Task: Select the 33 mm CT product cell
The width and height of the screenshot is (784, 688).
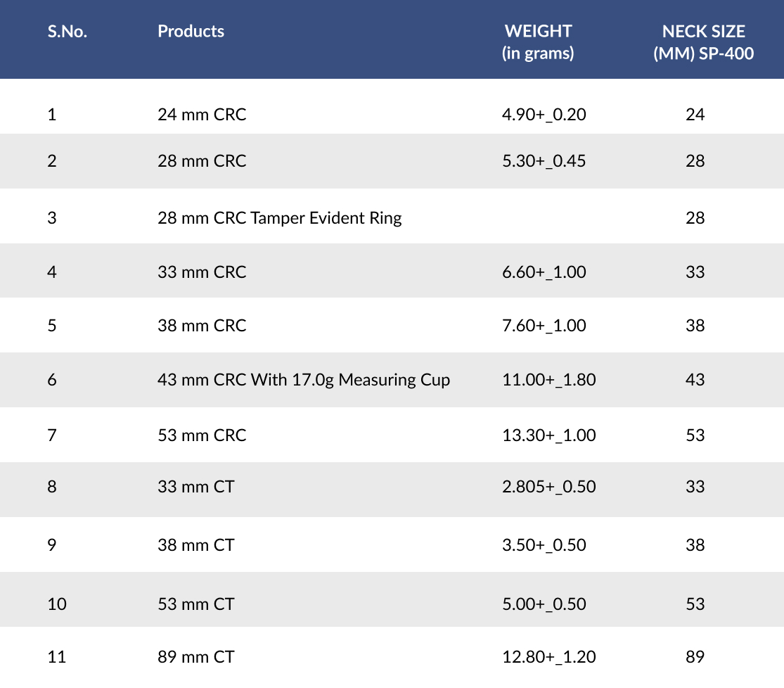Action: pyautogui.click(x=196, y=487)
